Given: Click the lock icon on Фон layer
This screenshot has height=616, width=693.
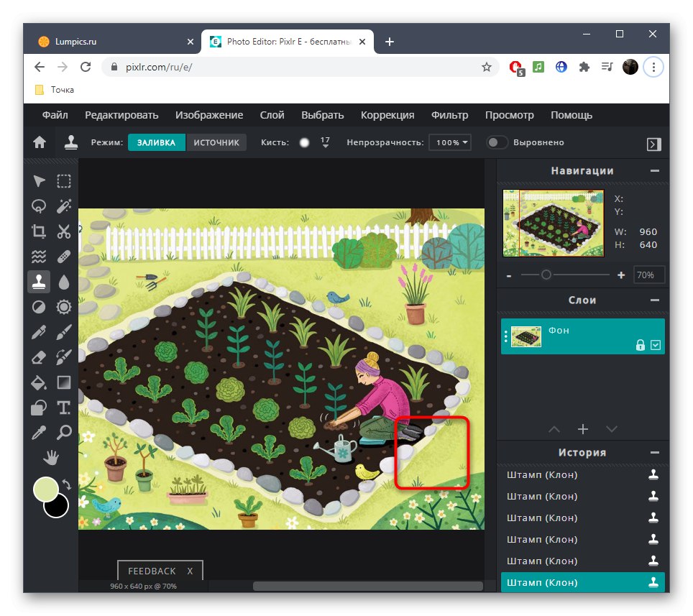Looking at the screenshot, I should 640,345.
